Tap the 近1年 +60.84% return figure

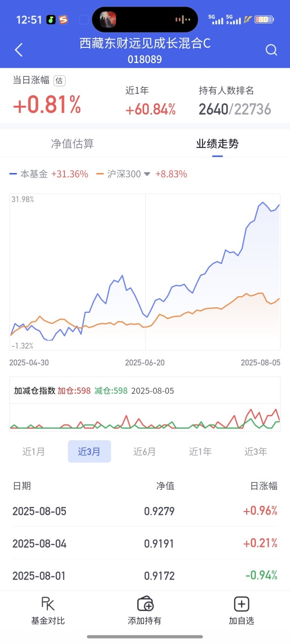click(x=151, y=109)
